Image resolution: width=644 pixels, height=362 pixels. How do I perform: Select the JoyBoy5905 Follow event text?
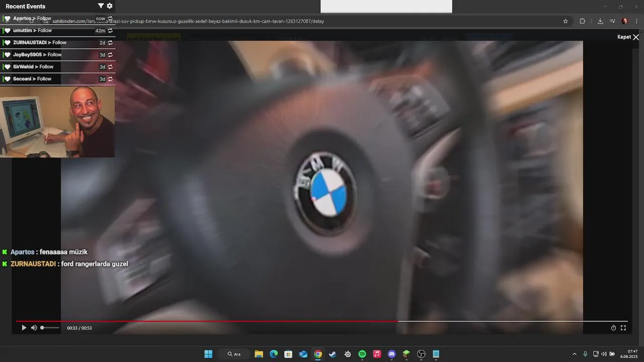37,55
